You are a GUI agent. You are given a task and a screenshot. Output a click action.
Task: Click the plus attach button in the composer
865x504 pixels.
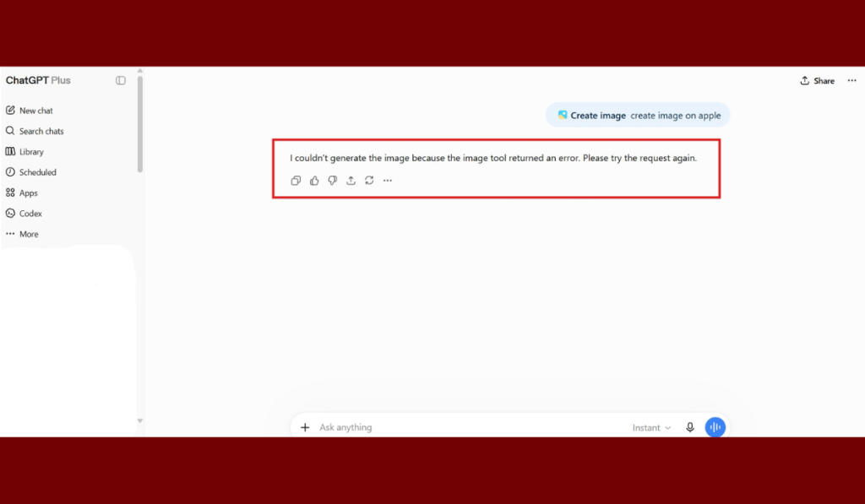click(x=304, y=427)
